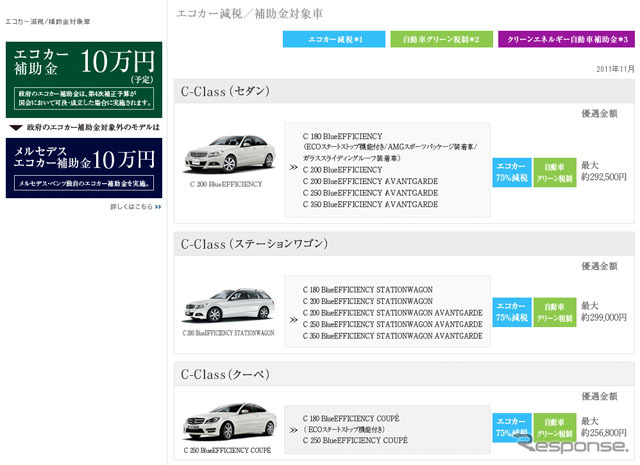The image size is (640, 465).
Task: Click the エコカー減税*1 blue legend button
Action: (x=334, y=40)
